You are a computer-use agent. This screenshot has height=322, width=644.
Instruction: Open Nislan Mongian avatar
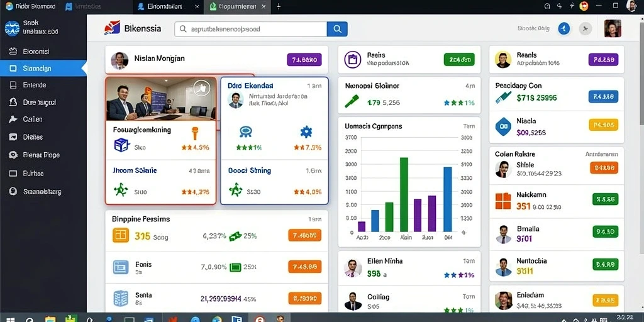coord(119,60)
